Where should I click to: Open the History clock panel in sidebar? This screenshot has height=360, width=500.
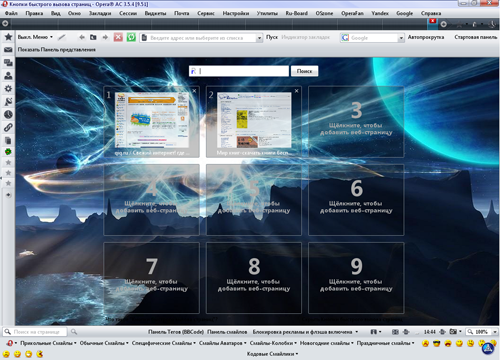[x=8, y=114]
